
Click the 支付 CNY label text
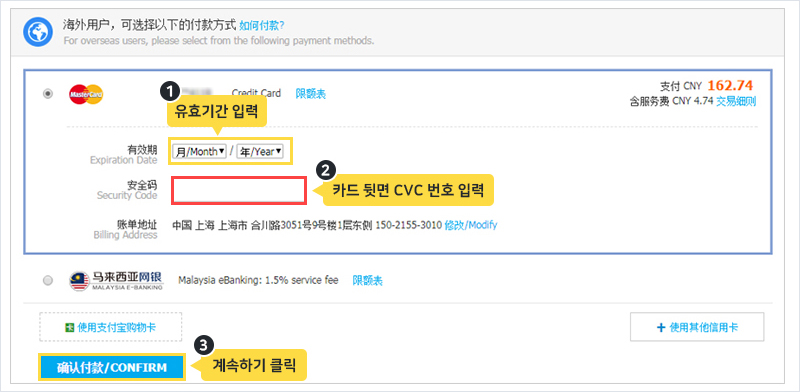[681, 86]
